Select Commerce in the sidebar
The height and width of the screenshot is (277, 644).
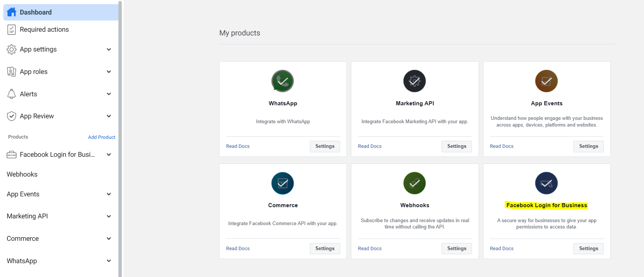coord(23,239)
